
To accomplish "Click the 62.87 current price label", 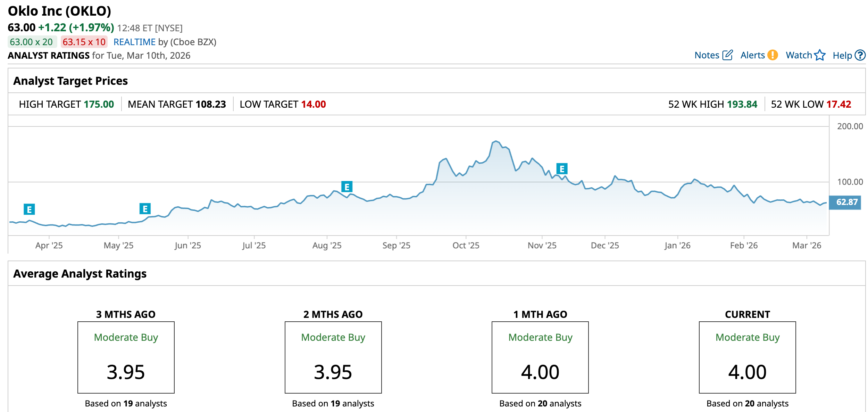I will pyautogui.click(x=845, y=202).
